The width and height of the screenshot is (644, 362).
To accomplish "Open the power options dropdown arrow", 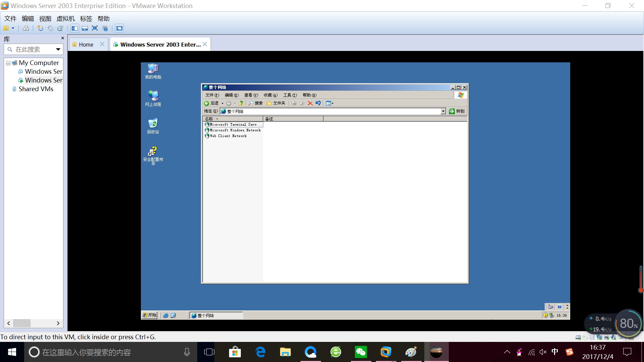I will (13, 28).
